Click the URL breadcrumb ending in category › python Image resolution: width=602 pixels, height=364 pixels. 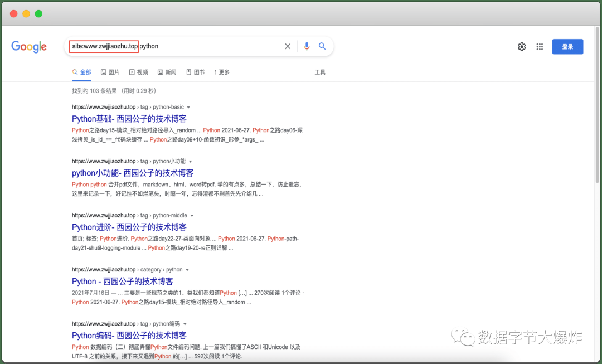coord(127,270)
